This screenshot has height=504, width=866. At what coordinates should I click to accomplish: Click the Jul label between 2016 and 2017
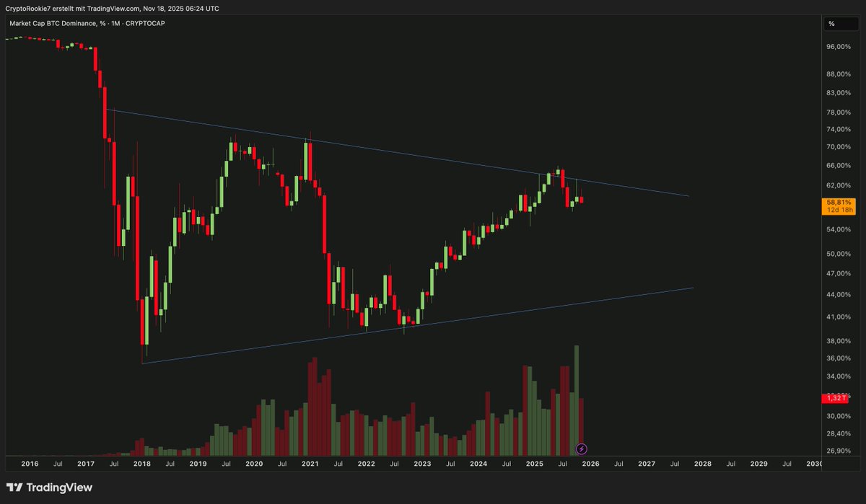pyautogui.click(x=58, y=465)
